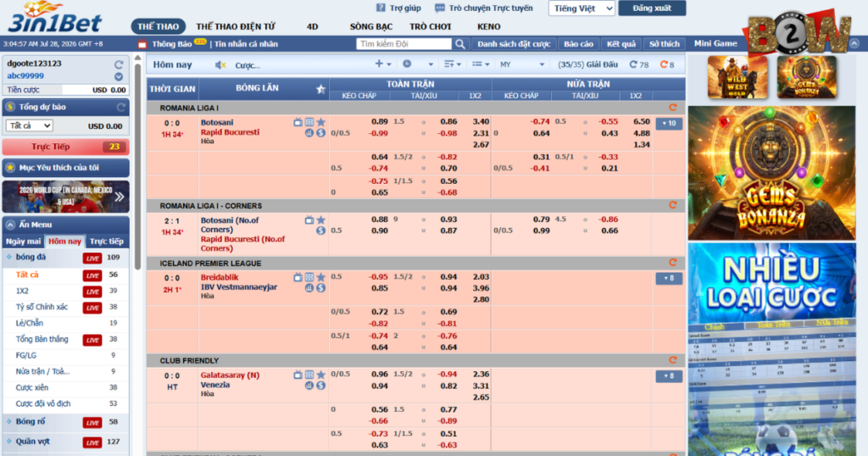Expand the 8 more bets for Breidablik
Screen dimensions: 868x456
point(669,278)
